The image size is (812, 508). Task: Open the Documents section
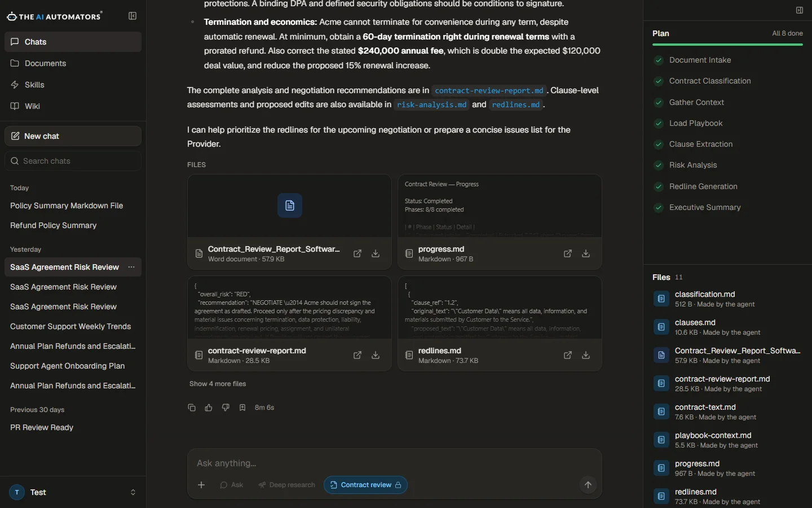(73, 63)
